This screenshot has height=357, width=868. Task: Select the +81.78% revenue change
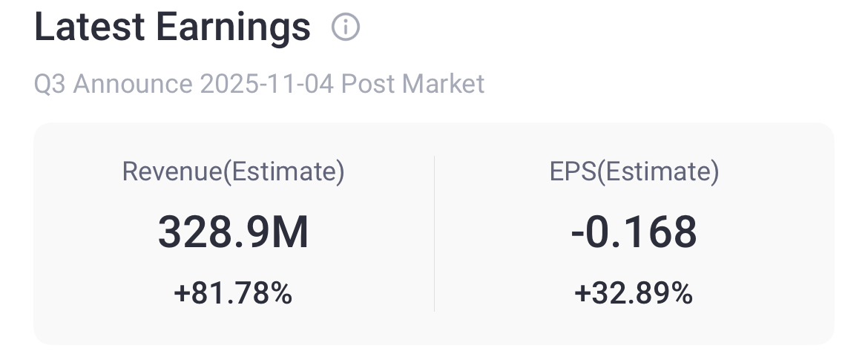pyautogui.click(x=233, y=294)
